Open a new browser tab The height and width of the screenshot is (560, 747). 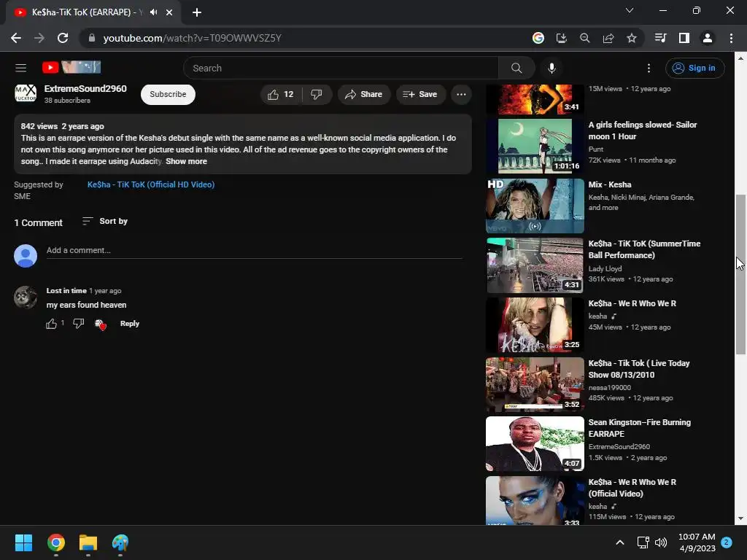pos(197,12)
